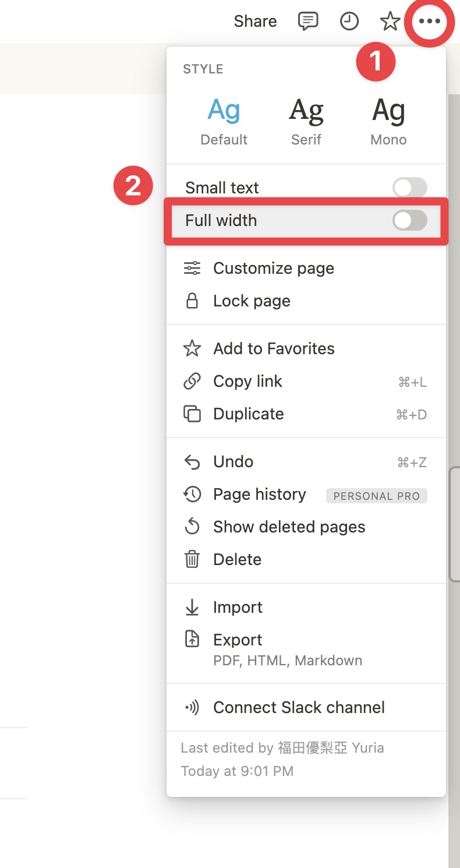Screen dimensions: 460x868
Task: Click the Delete trash can icon
Action: 192,559
